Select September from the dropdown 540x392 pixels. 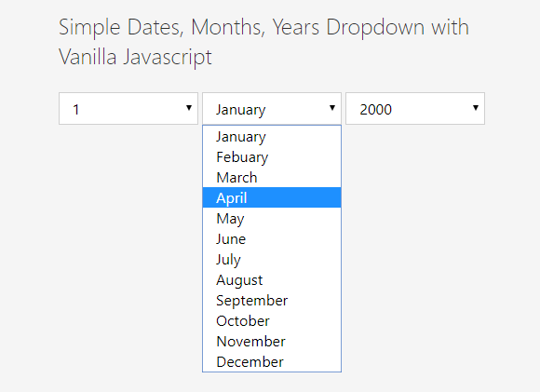tap(272, 301)
